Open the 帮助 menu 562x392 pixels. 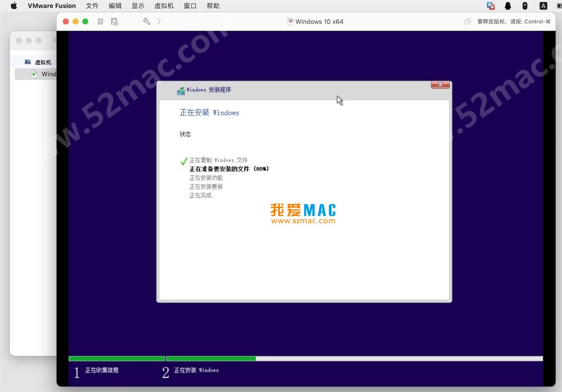[213, 6]
